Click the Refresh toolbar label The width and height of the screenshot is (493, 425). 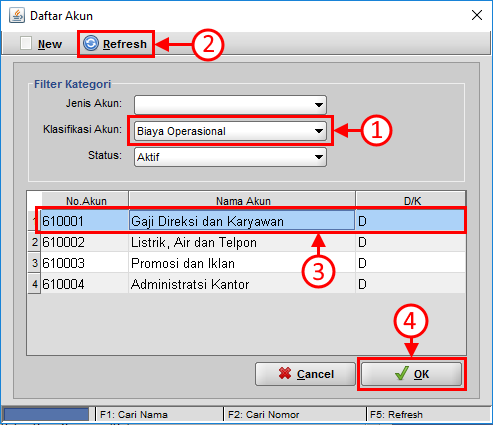click(x=125, y=44)
